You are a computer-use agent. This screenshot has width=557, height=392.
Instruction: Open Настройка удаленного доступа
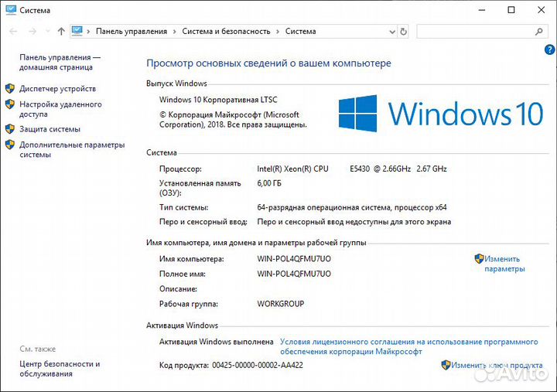pyautogui.click(x=60, y=109)
